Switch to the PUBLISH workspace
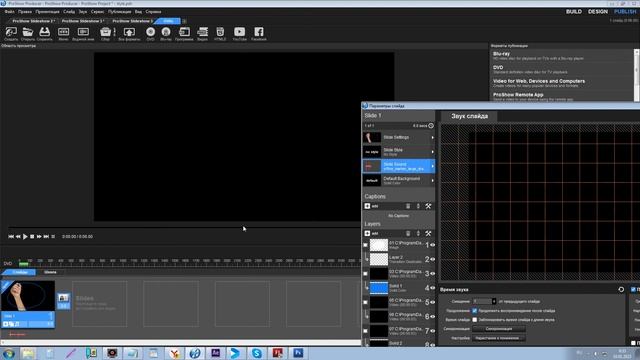The image size is (640, 360). click(x=625, y=11)
